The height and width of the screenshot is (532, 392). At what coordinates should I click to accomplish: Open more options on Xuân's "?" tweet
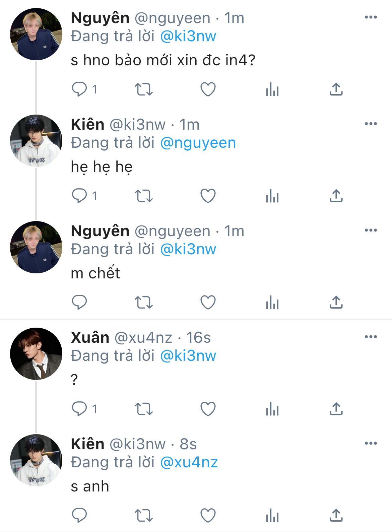[371, 337]
